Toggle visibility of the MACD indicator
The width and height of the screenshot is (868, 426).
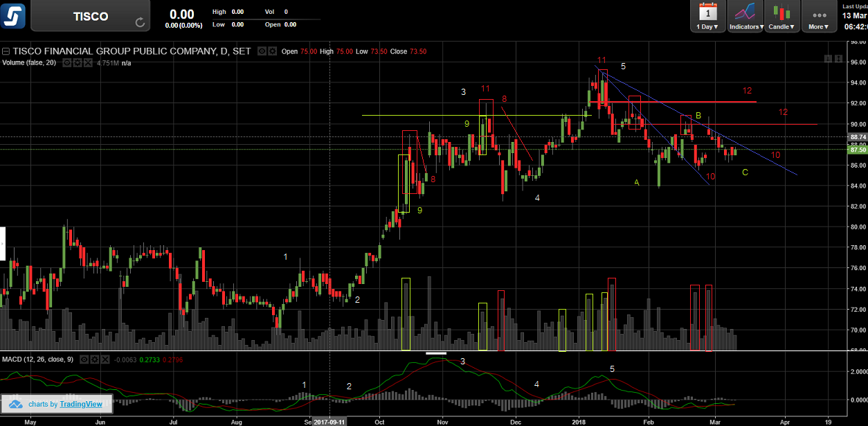(84, 360)
